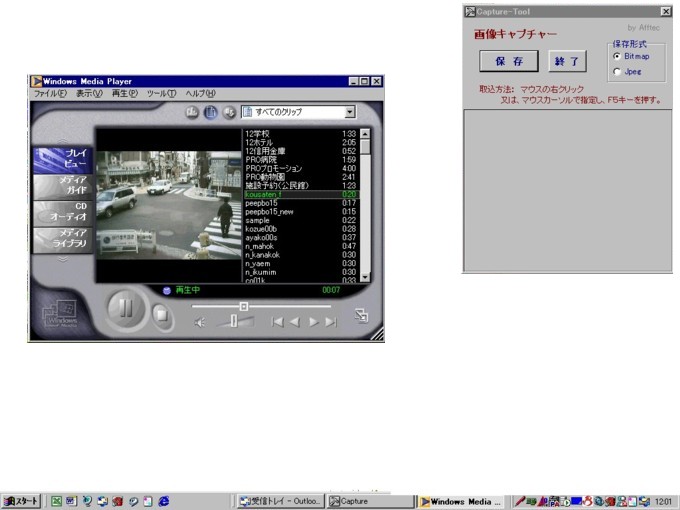Rewind using the left triangle button
Viewport: 680px width, 510px height.
click(x=295, y=322)
